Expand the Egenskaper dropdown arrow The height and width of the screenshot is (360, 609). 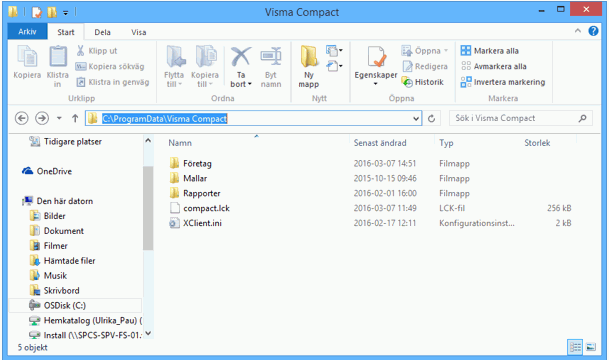click(376, 84)
